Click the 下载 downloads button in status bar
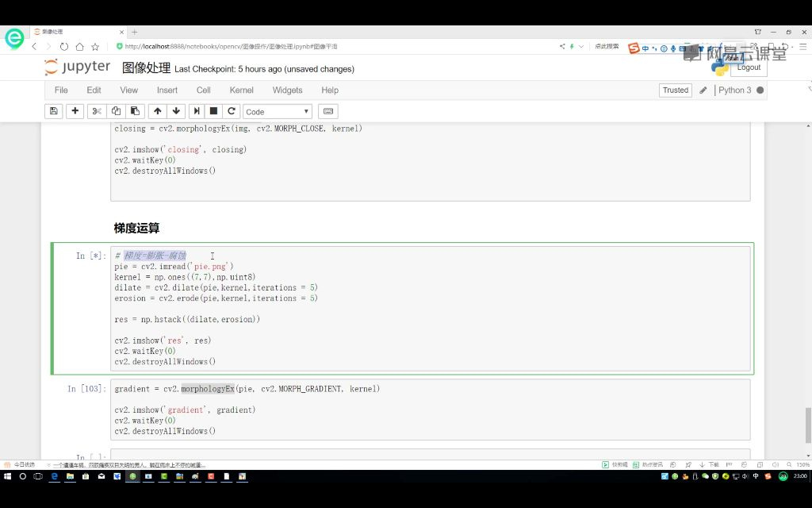 coord(710,464)
